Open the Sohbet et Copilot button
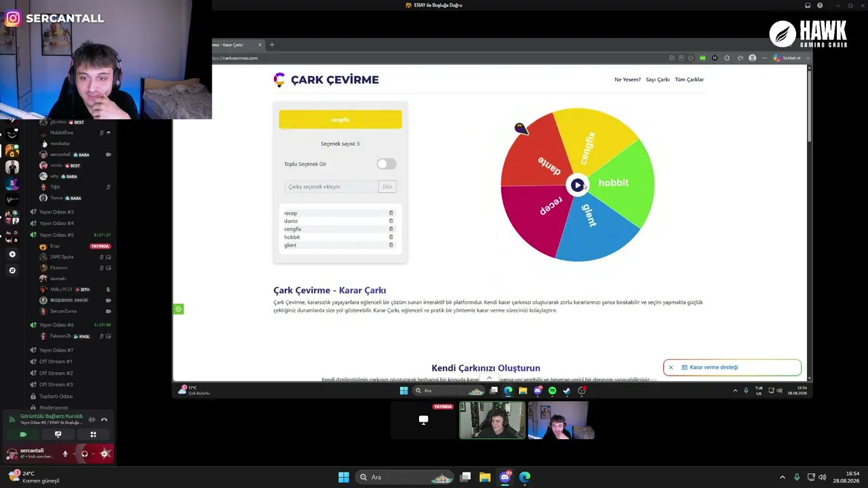Viewport: 868px width, 488px height. [x=787, y=58]
